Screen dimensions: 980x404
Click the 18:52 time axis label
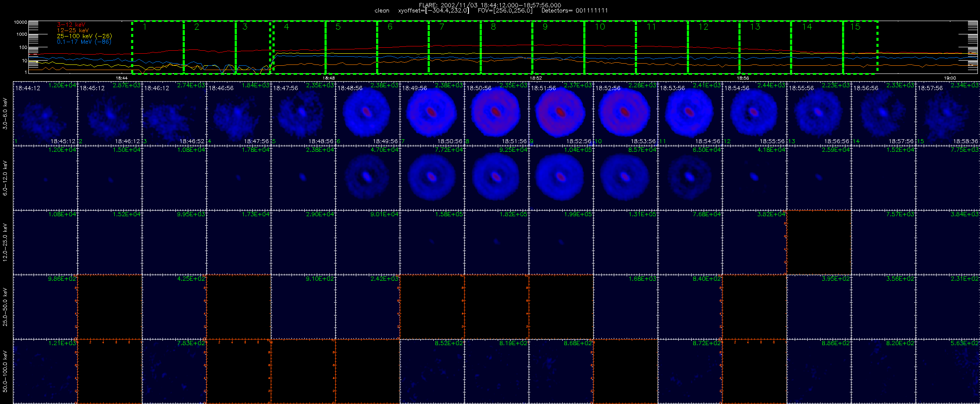coord(536,78)
